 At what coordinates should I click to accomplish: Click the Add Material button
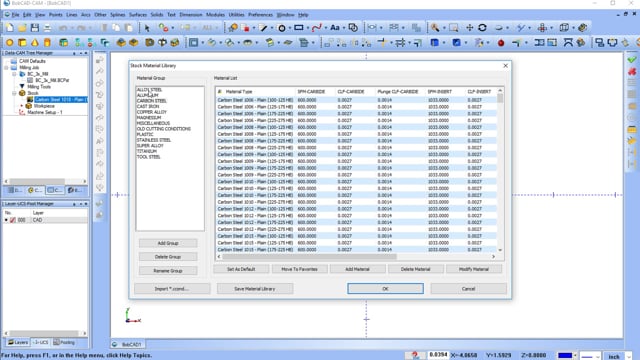357,269
